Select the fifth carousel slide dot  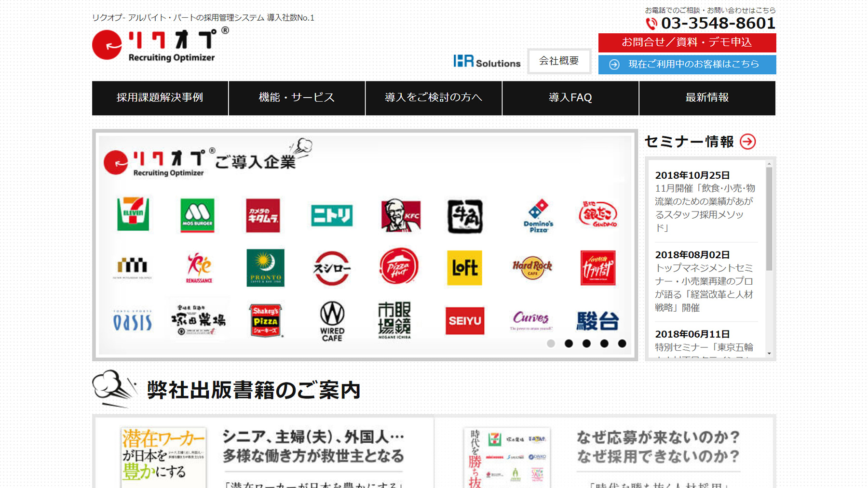tap(622, 343)
